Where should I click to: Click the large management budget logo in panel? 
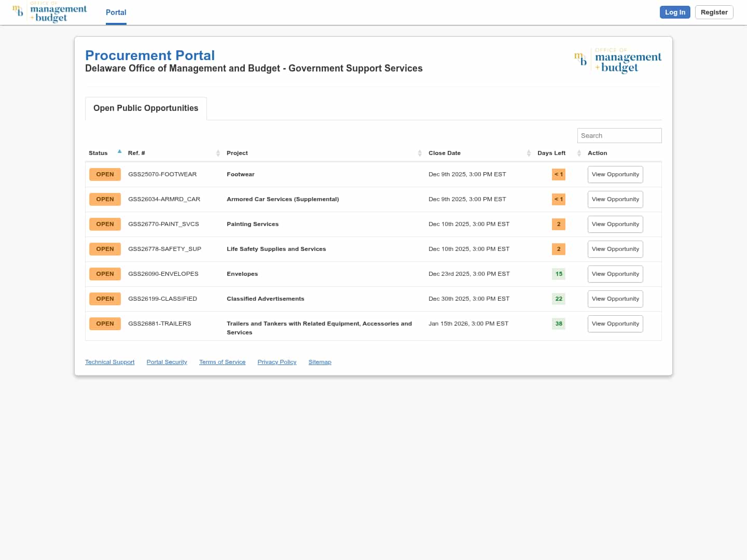pos(617,62)
